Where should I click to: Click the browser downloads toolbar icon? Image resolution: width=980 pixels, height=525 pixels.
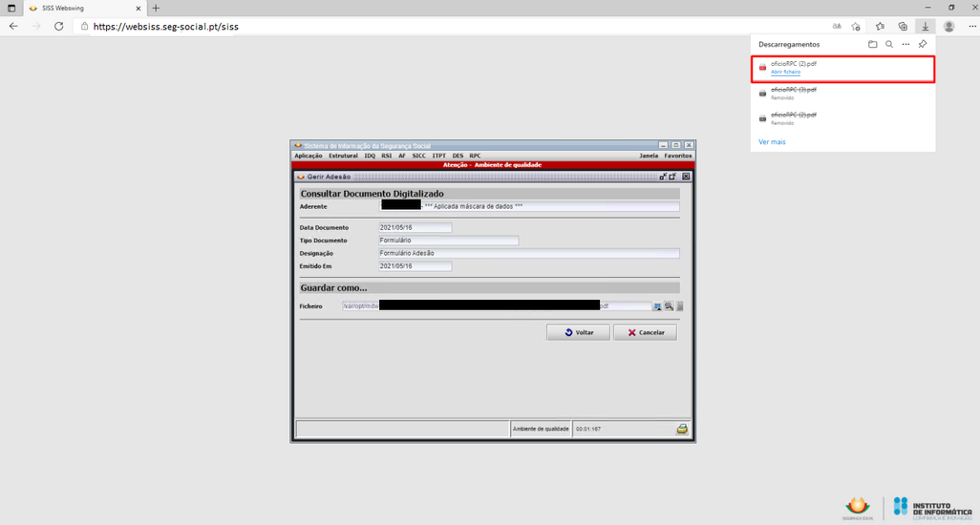925,26
